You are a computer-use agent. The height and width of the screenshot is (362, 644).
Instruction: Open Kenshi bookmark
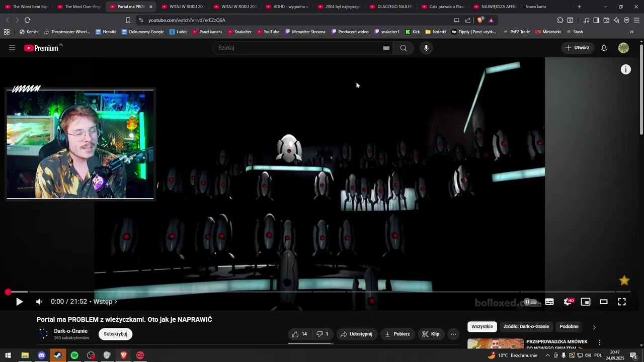click(x=29, y=32)
